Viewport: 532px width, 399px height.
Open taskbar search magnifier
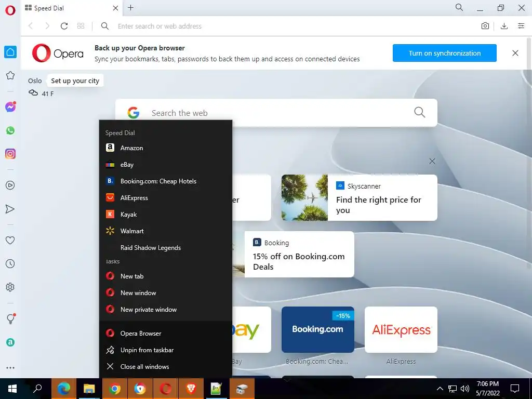pyautogui.click(x=37, y=389)
